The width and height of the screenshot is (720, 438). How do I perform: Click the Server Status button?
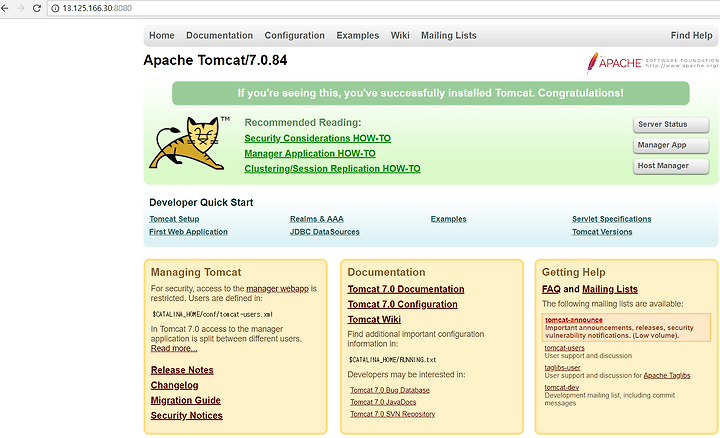671,124
